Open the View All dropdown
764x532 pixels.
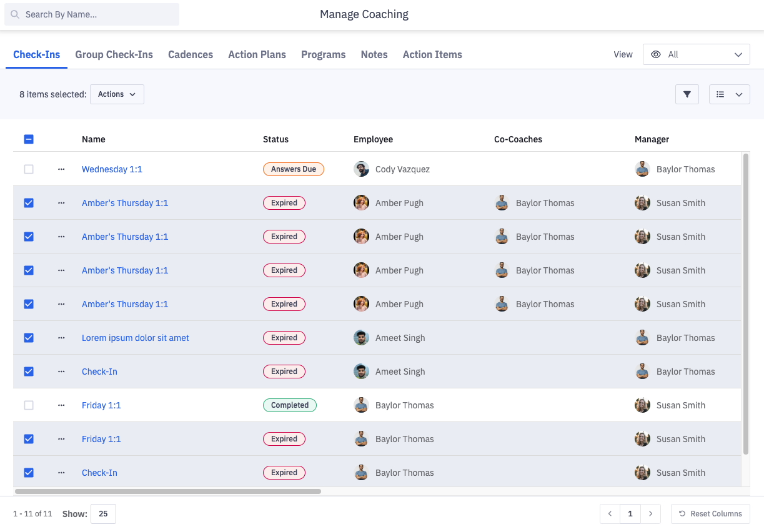[696, 54]
